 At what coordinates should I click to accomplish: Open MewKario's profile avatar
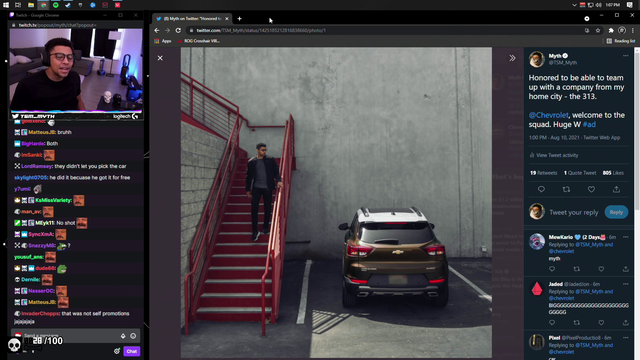[537, 241]
